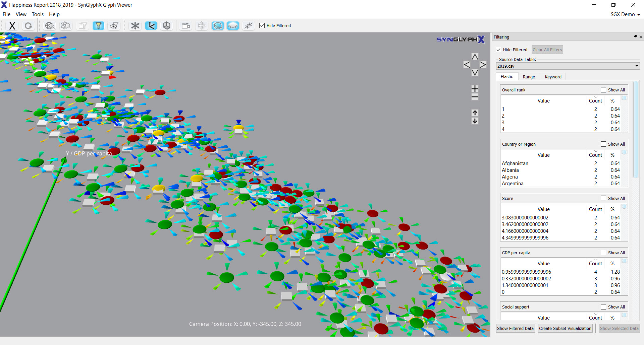This screenshot has width=644, height=345.
Task: Open the Source Data Table dropdown
Action: point(568,66)
